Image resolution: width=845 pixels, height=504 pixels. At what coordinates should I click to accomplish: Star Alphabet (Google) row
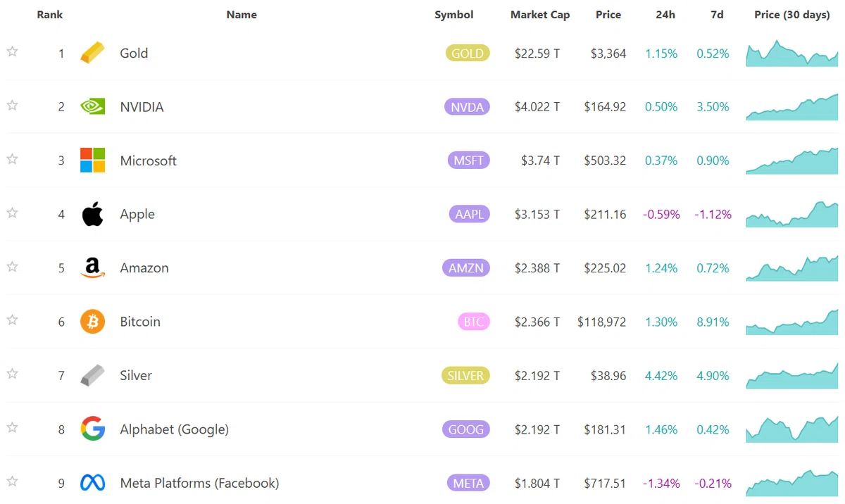point(12,428)
